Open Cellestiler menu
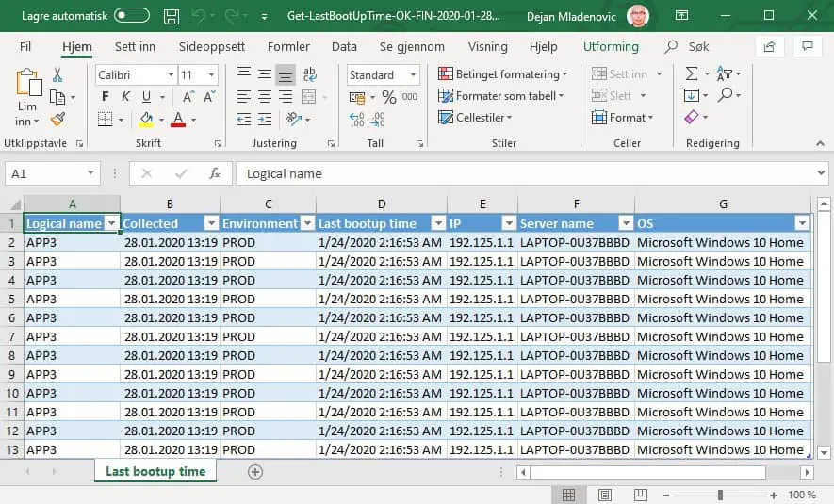Viewport: 834px width, 504px height. click(474, 117)
